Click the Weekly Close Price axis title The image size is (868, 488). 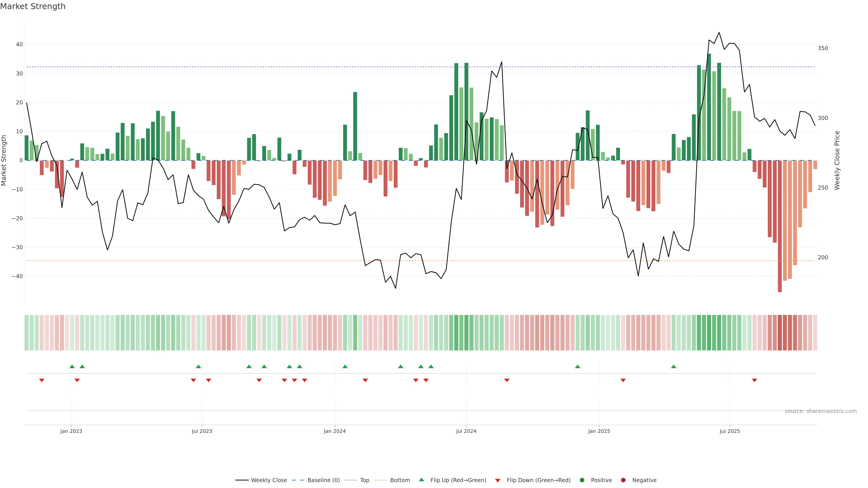[x=837, y=160]
